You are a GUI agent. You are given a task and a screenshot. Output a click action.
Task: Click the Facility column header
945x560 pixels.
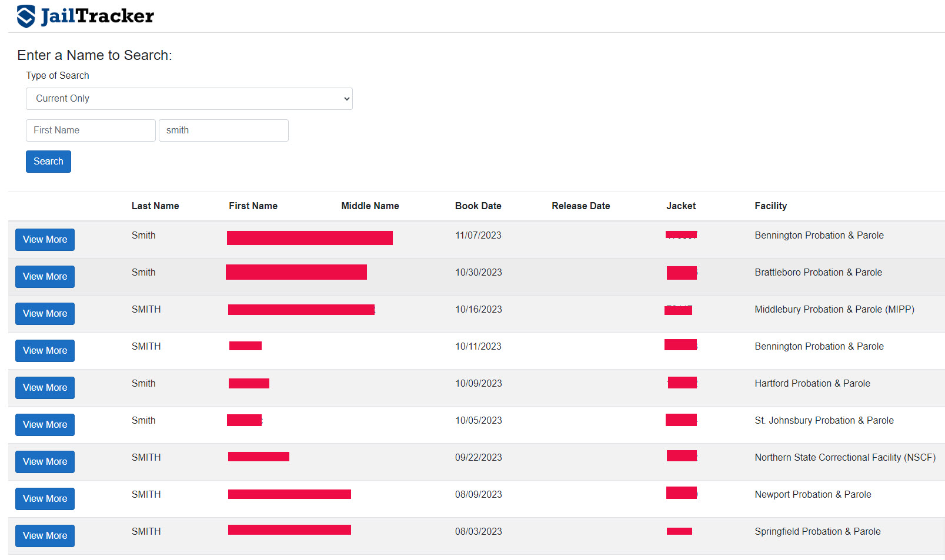[770, 206]
